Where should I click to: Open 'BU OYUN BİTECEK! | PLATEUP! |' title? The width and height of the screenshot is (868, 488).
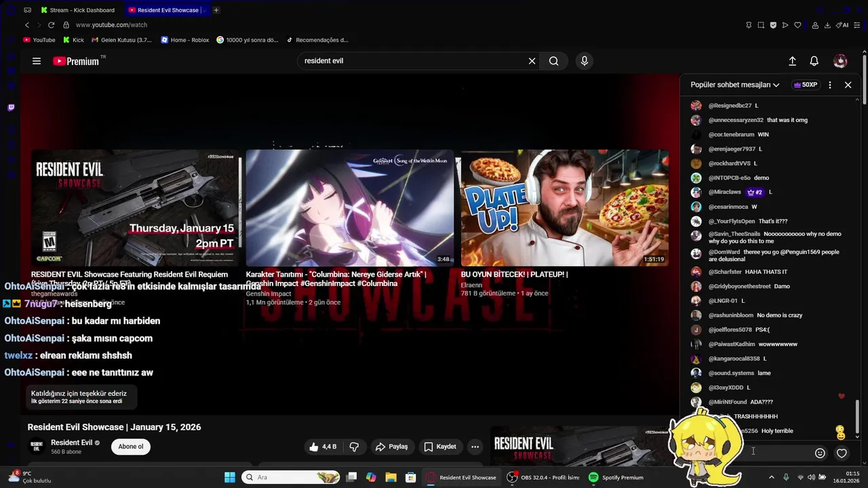(x=514, y=274)
